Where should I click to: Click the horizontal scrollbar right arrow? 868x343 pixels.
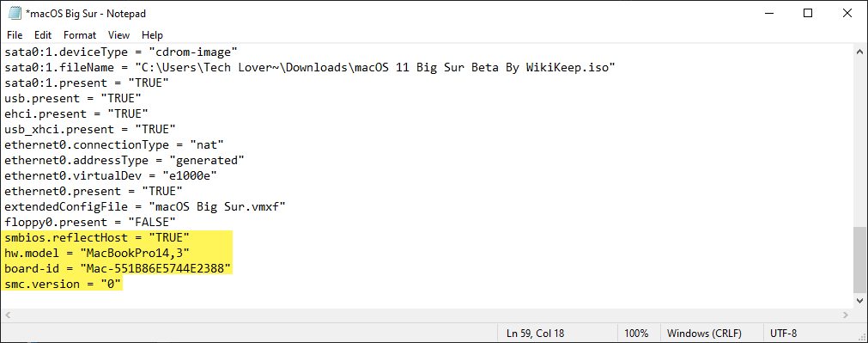846,315
